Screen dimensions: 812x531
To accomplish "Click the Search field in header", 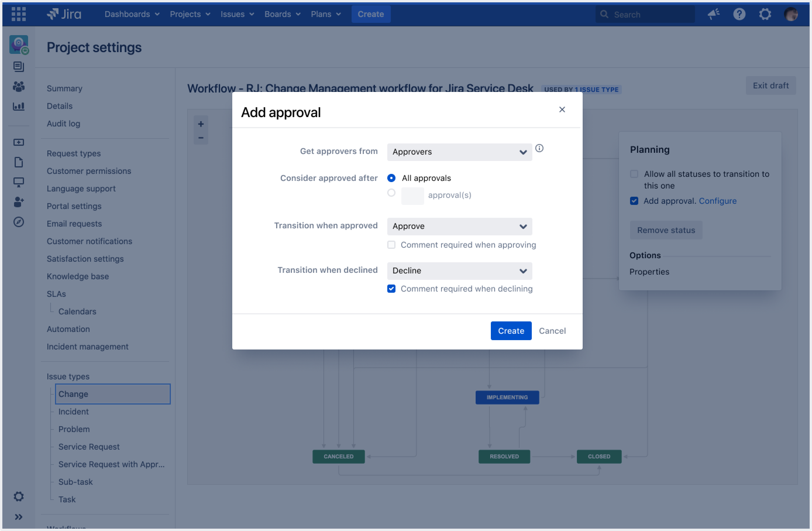I will tap(645, 14).
